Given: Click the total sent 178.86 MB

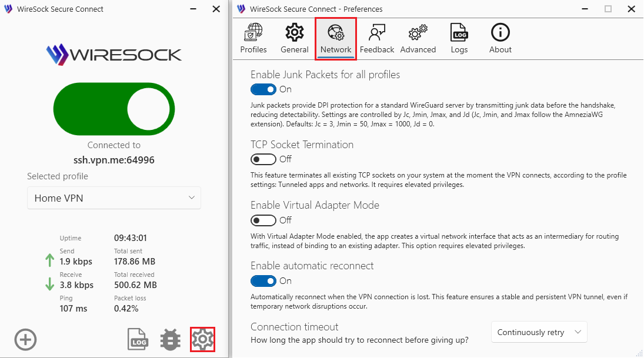Looking at the screenshot, I should [x=135, y=262].
